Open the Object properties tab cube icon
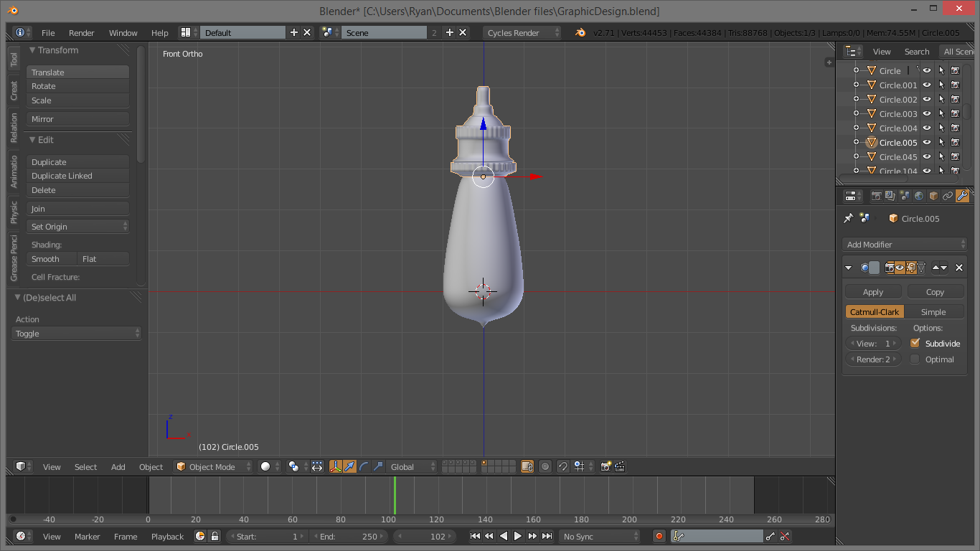The image size is (980, 551). coord(933,196)
